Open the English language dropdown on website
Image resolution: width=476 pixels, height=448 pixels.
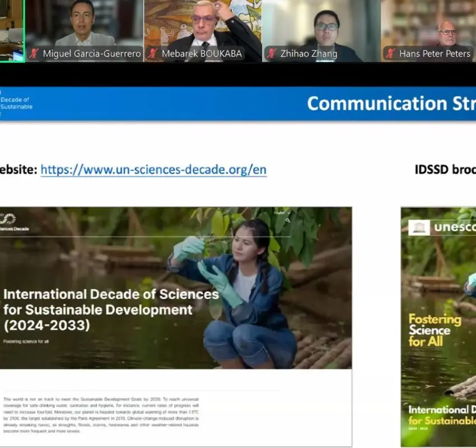282,213
